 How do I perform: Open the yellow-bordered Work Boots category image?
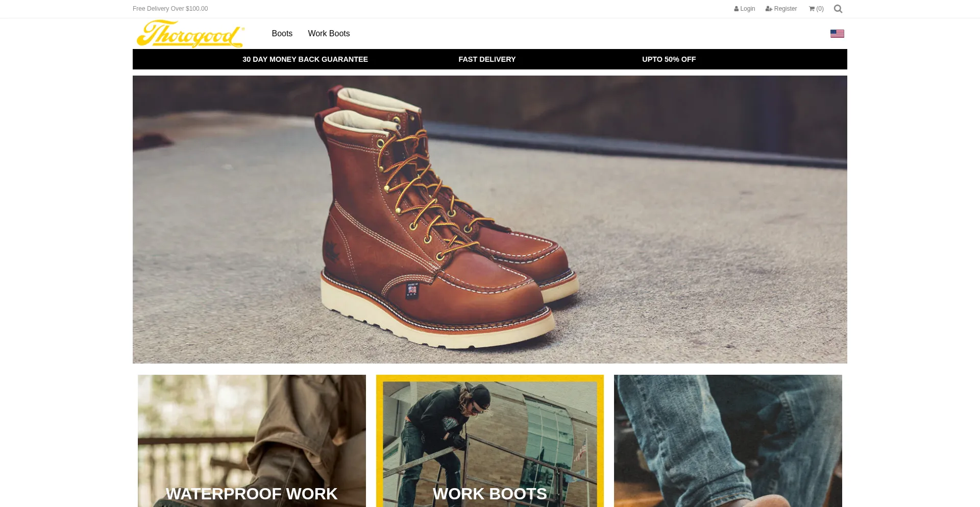point(489,434)
